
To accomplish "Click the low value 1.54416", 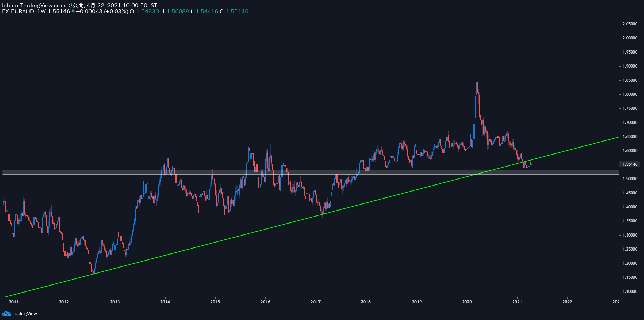I will point(207,11).
